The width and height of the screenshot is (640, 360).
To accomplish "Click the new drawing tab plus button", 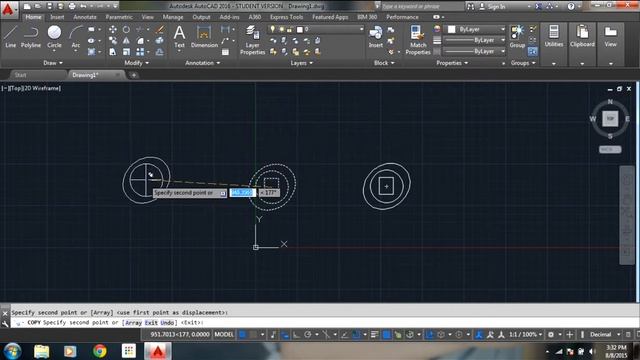I will (x=133, y=75).
